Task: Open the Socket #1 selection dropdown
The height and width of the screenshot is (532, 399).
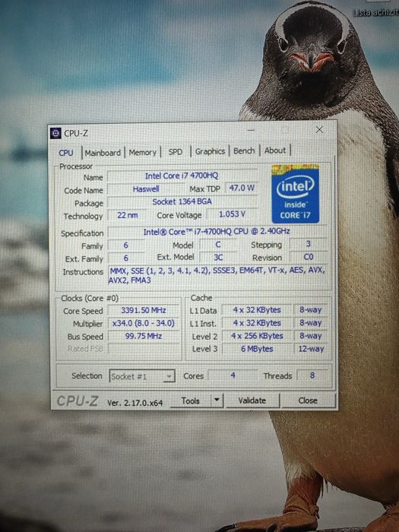Action: click(142, 376)
